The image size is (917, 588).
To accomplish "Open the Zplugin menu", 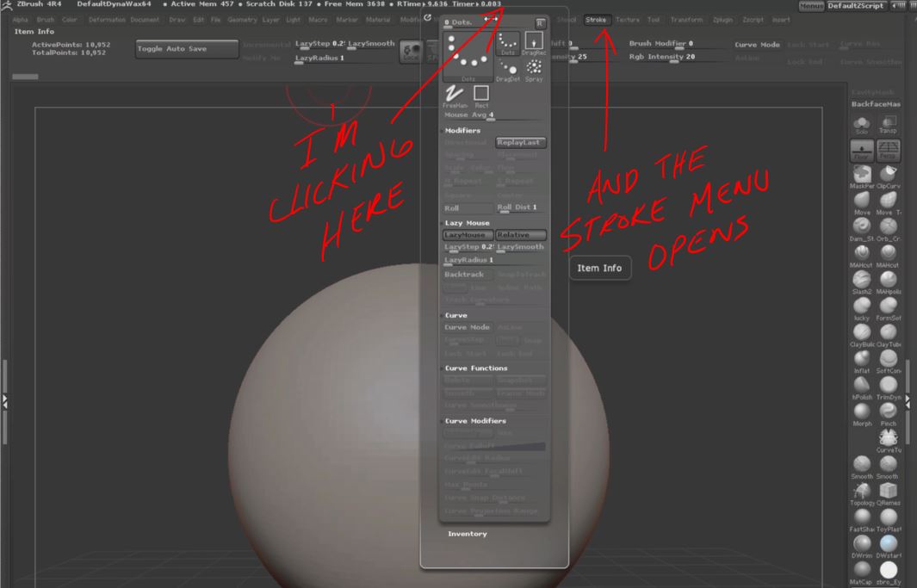I will (x=723, y=20).
